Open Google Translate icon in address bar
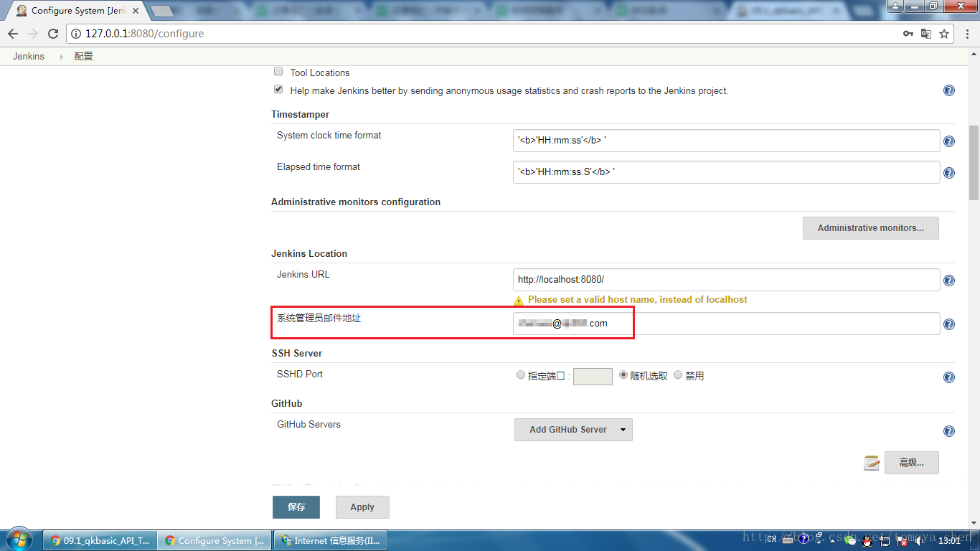 (x=926, y=34)
